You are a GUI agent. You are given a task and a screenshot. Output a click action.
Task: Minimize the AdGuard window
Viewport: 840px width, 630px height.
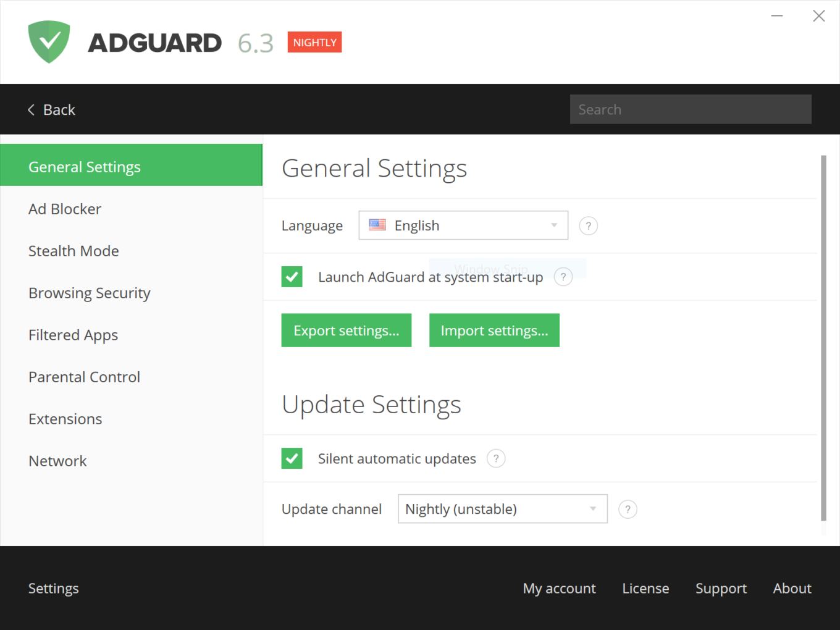pyautogui.click(x=777, y=15)
